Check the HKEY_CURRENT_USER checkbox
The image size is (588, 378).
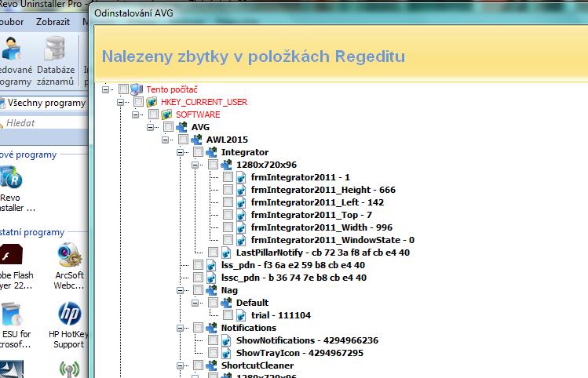pyautogui.click(x=138, y=102)
